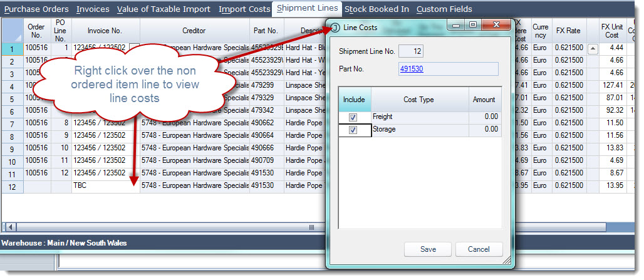Click the select-all corner cell of grid

(x=13, y=31)
